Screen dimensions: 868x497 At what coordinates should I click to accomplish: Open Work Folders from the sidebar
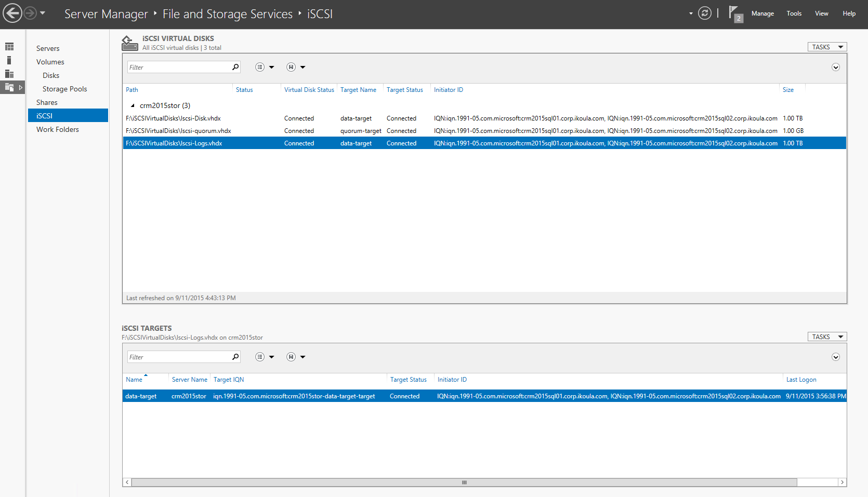[57, 129]
